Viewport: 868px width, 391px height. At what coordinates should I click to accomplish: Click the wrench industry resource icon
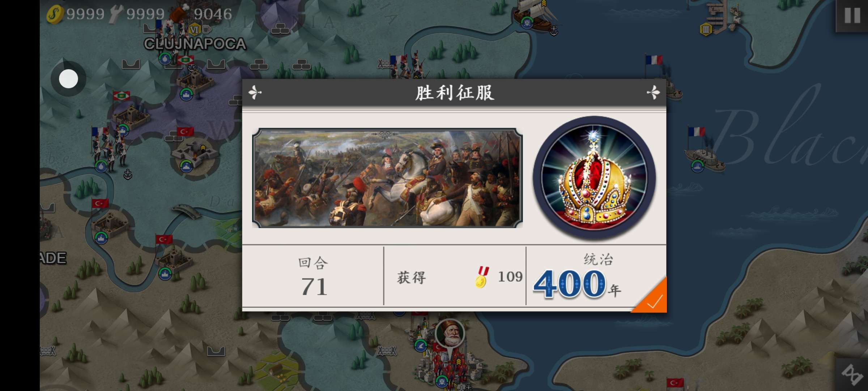click(116, 14)
